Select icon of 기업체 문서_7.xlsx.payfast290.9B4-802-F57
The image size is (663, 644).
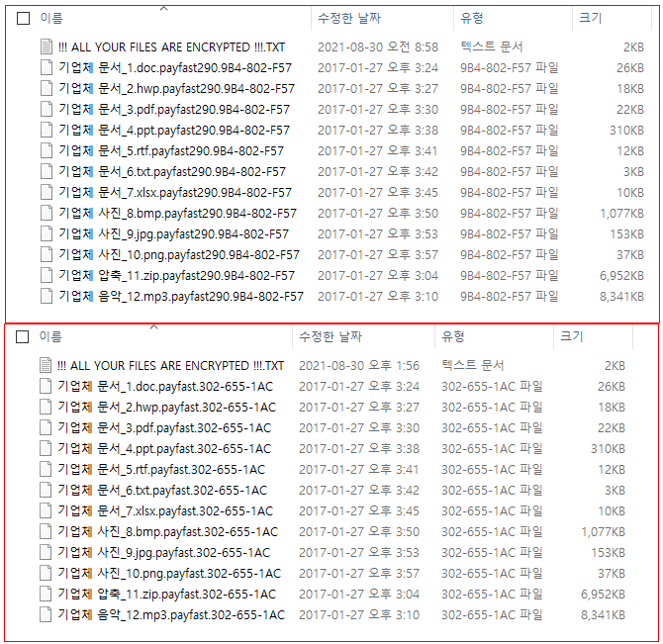click(47, 192)
